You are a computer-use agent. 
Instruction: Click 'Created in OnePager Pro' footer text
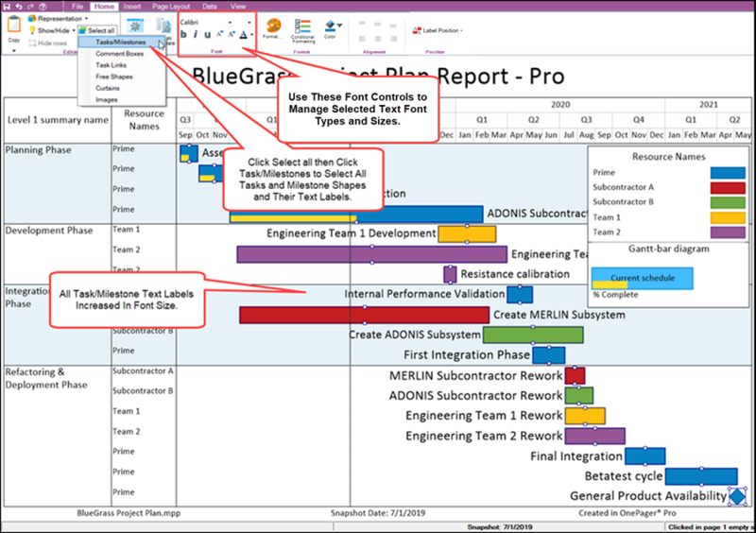point(627,513)
